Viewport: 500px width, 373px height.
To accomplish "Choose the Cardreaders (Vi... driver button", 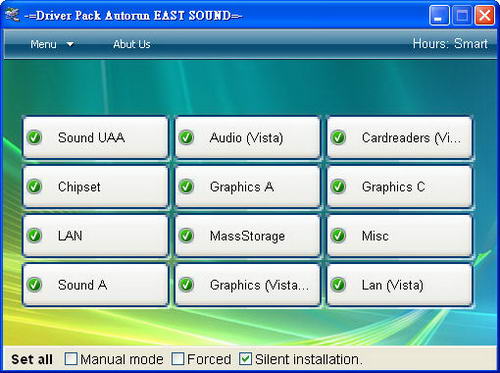I will pyautogui.click(x=399, y=137).
